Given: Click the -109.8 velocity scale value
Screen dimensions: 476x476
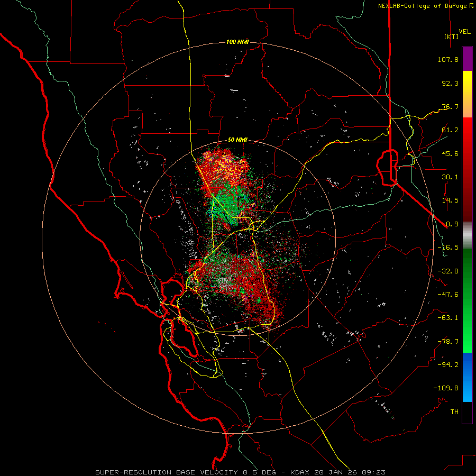Looking at the screenshot, I should pyautogui.click(x=446, y=388).
